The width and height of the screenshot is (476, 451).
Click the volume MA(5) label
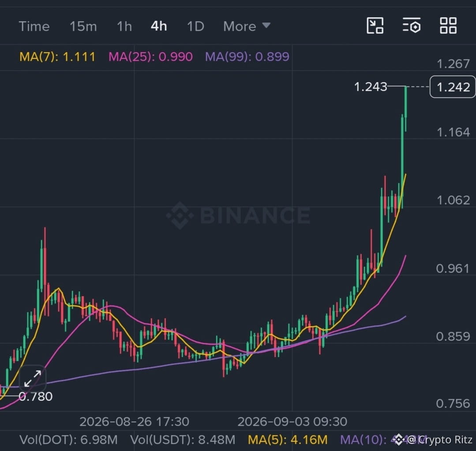(x=288, y=440)
